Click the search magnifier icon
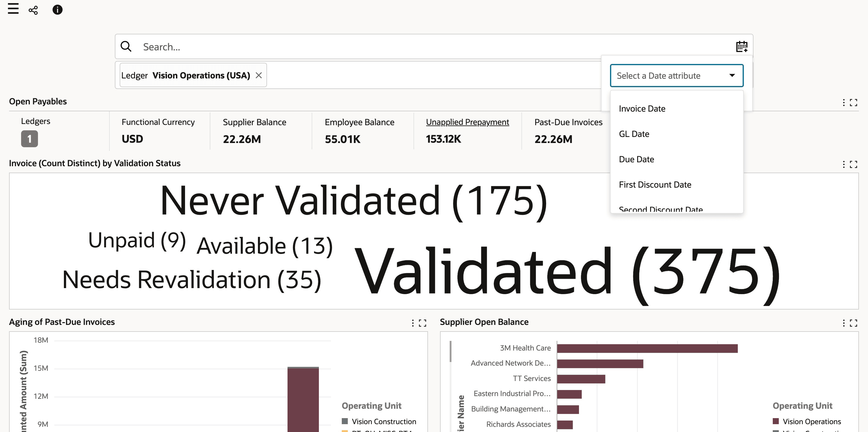 click(126, 46)
